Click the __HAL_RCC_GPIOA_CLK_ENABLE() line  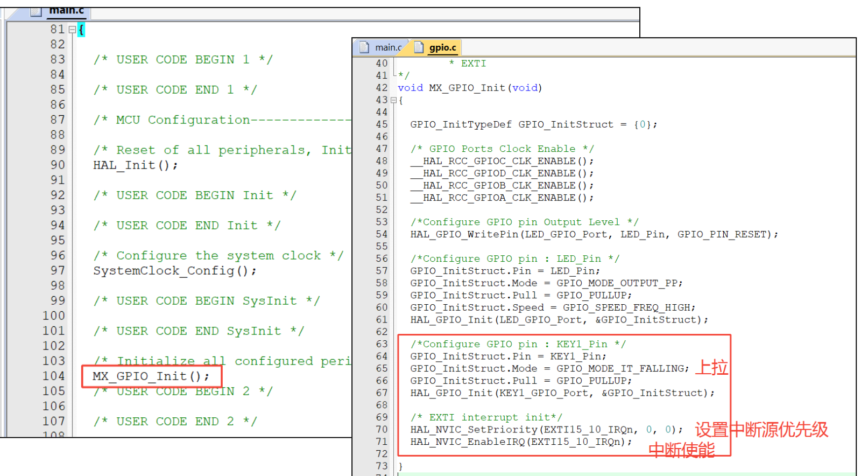502,198
